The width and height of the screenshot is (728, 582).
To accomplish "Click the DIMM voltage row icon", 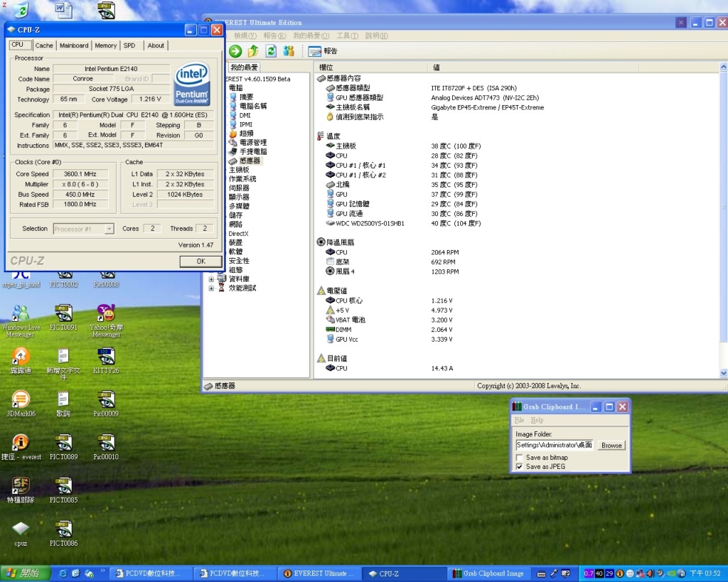I will (330, 330).
